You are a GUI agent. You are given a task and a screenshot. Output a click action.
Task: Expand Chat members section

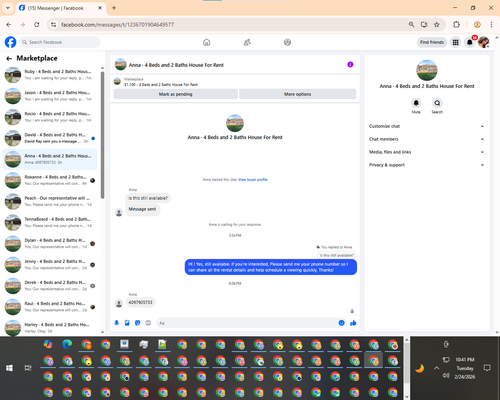point(426,139)
